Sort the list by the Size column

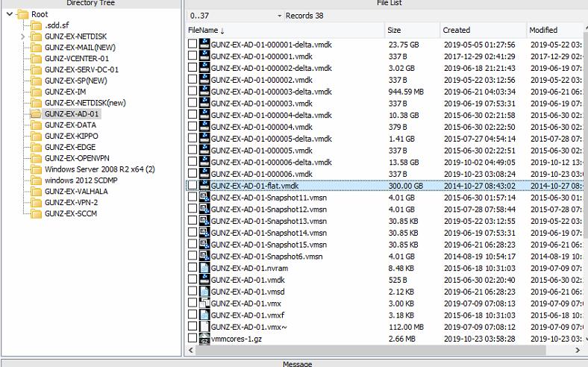point(394,30)
